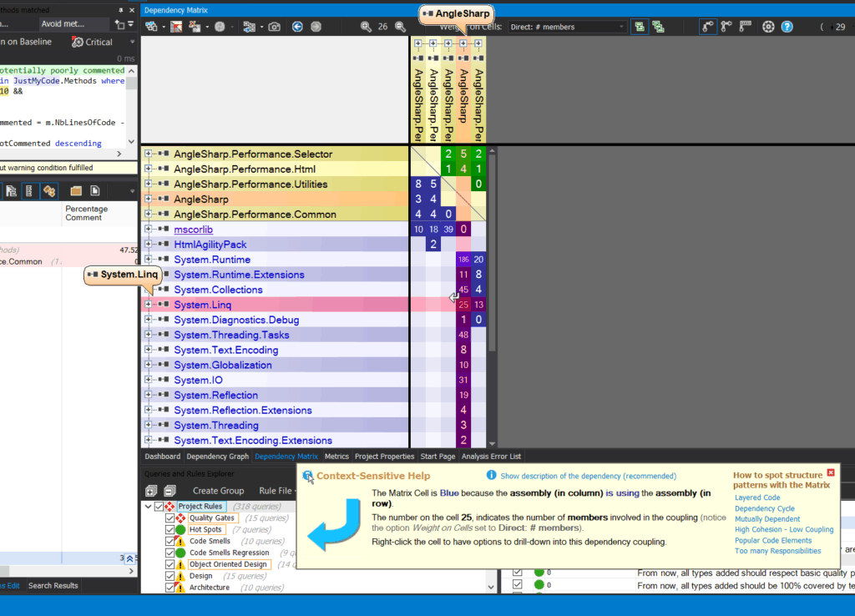Switch to the Dashboard tab

coord(163,457)
